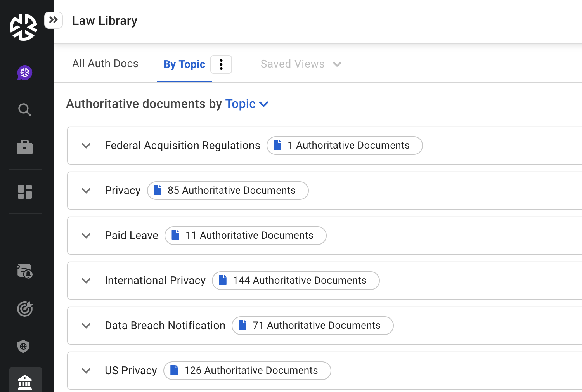Switch to the All Auth Docs tab
Screen dimensions: 582x392
[105, 64]
